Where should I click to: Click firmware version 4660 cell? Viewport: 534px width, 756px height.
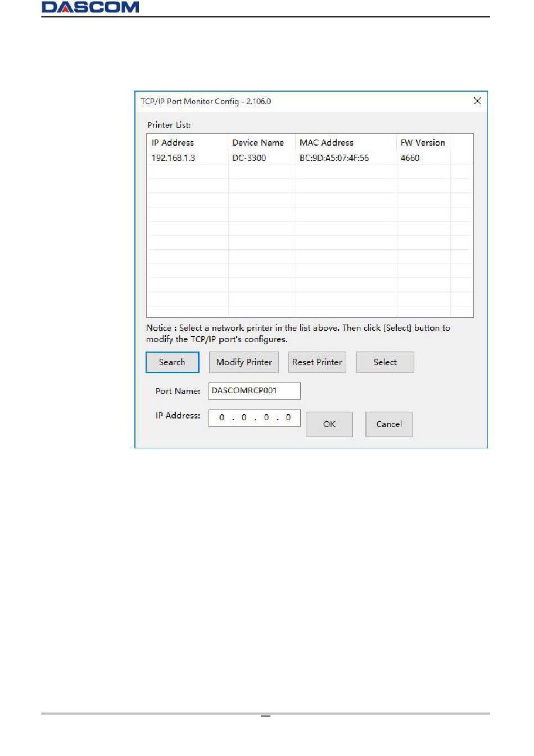tap(410, 158)
